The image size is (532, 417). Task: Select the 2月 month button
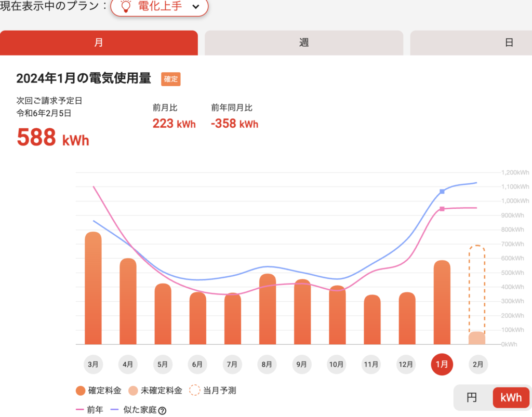[477, 365]
